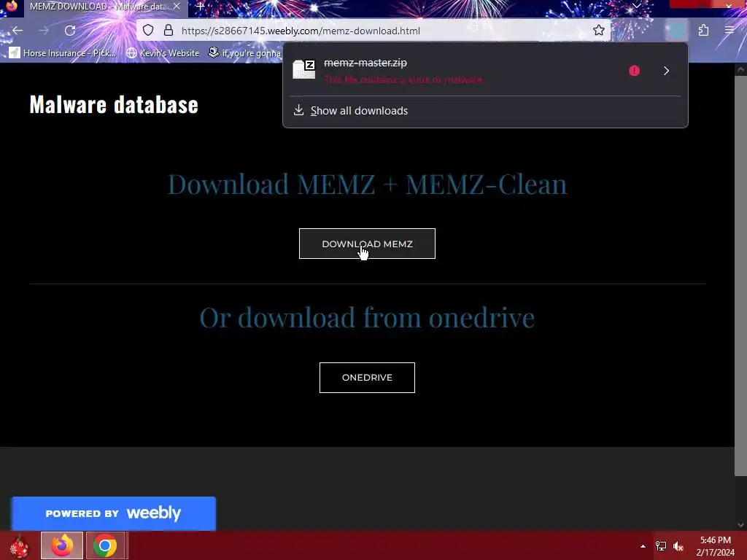Go back using the back arrow

[18, 31]
